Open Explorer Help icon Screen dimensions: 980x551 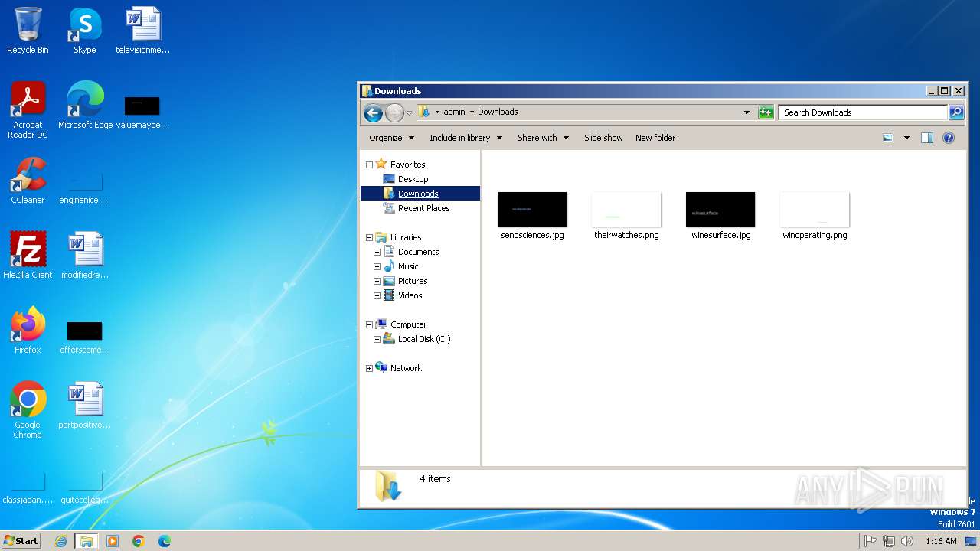pos(949,138)
